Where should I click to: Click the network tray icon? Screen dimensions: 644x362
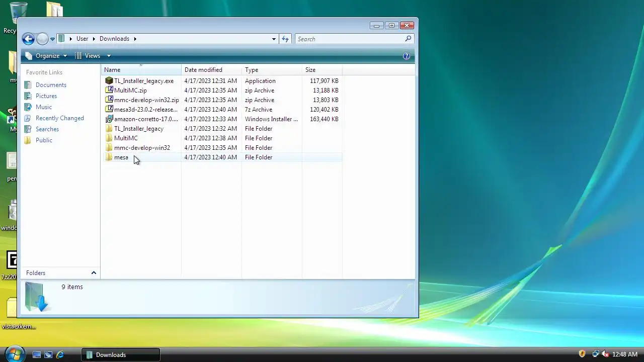(x=596, y=354)
